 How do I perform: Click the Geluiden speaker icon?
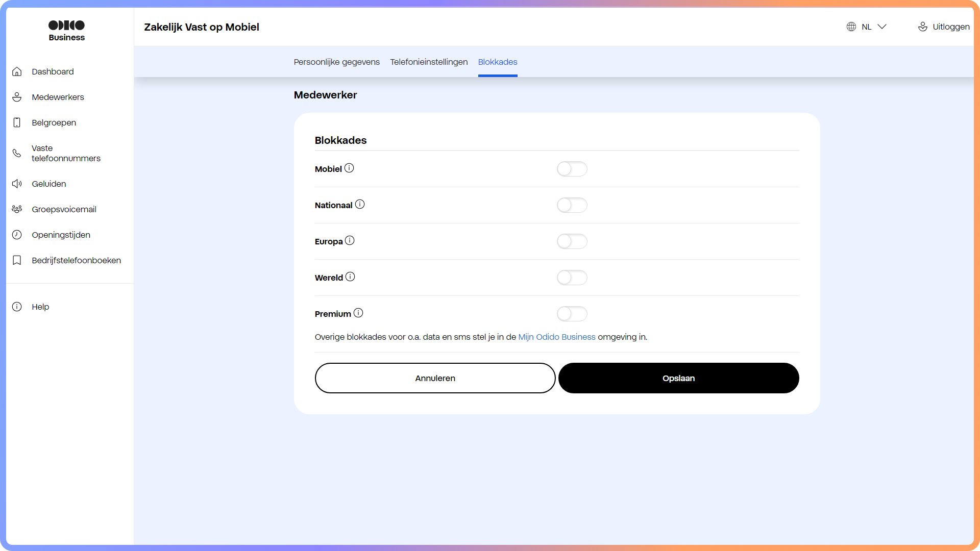[x=17, y=184]
